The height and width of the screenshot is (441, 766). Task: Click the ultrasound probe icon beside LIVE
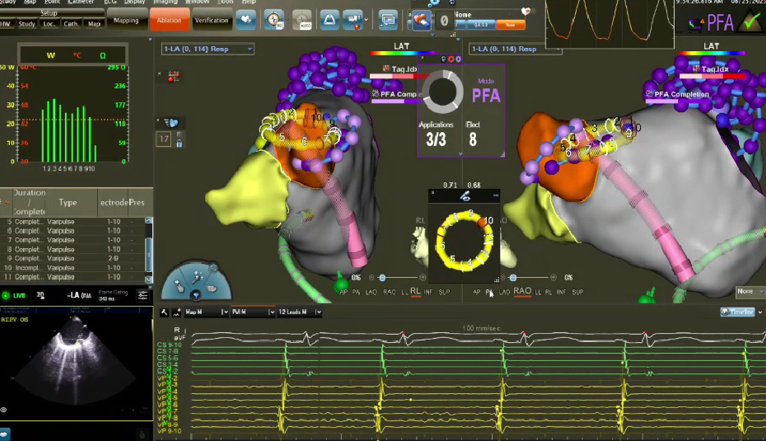click(41, 296)
